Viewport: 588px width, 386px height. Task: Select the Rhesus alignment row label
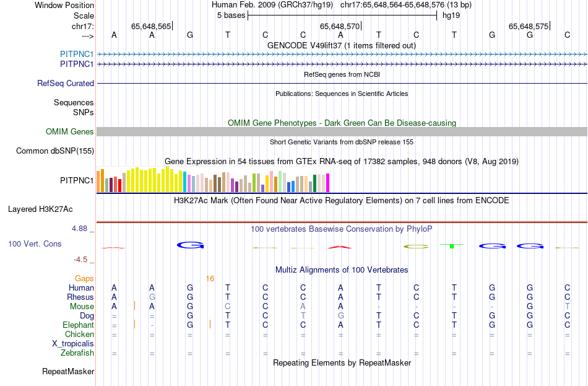click(x=80, y=297)
